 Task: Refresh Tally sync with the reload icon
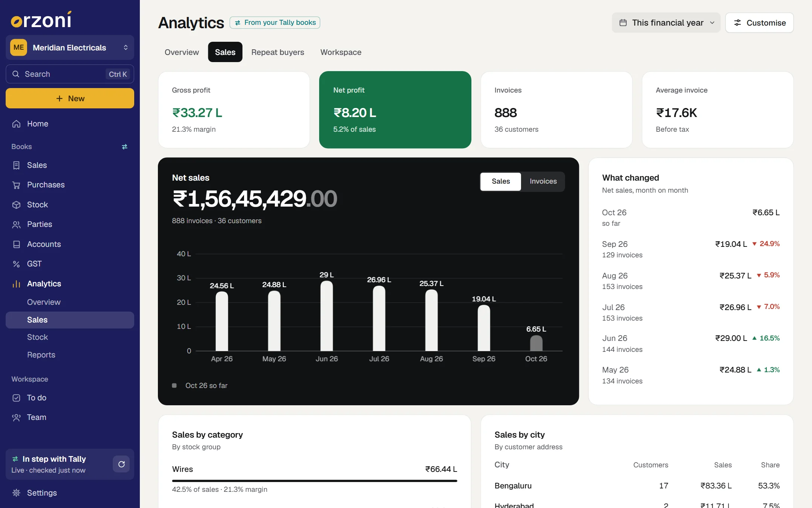pos(121,464)
